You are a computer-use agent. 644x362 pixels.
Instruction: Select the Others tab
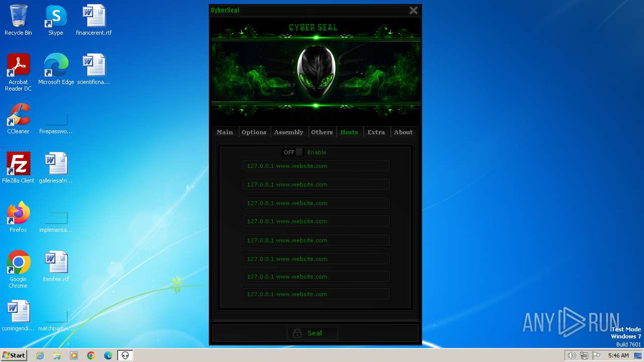[322, 132]
